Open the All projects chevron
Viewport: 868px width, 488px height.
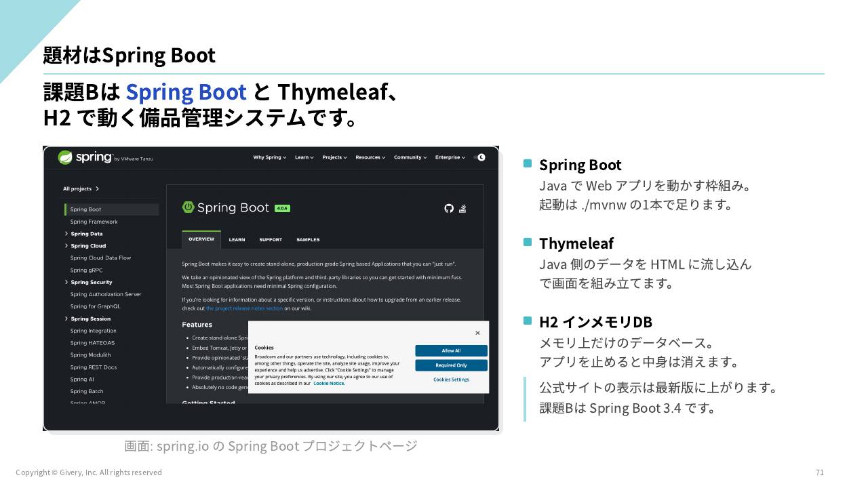[97, 188]
